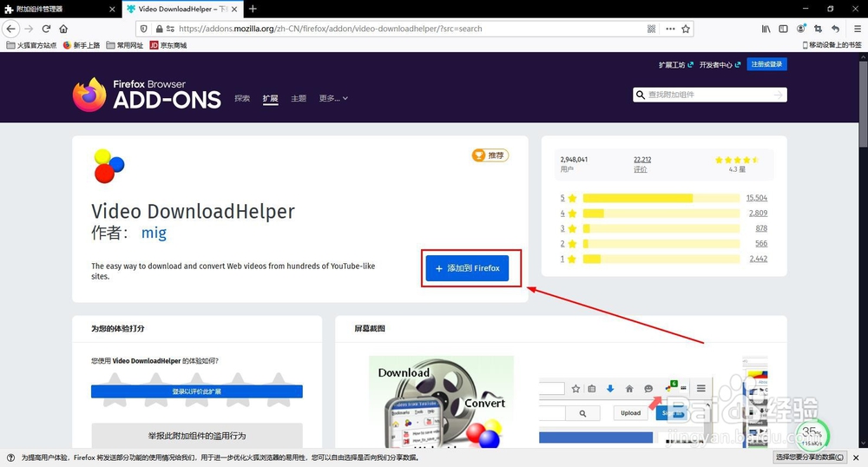Submit add-ons search with the arrow icon
Image resolution: width=868 pixels, height=467 pixels.
(779, 95)
